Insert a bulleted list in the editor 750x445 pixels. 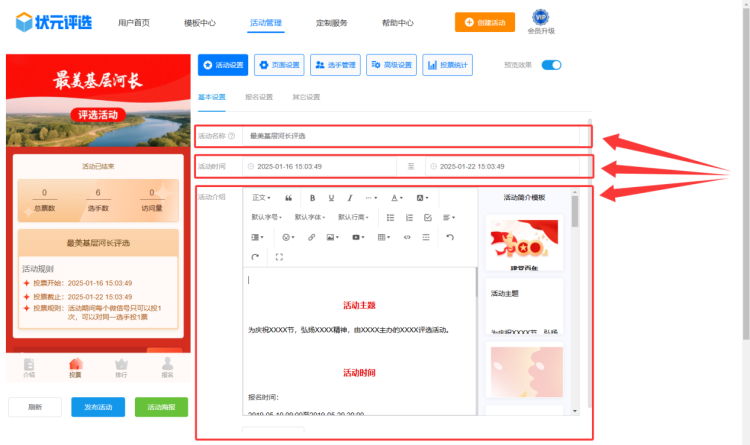pos(390,217)
